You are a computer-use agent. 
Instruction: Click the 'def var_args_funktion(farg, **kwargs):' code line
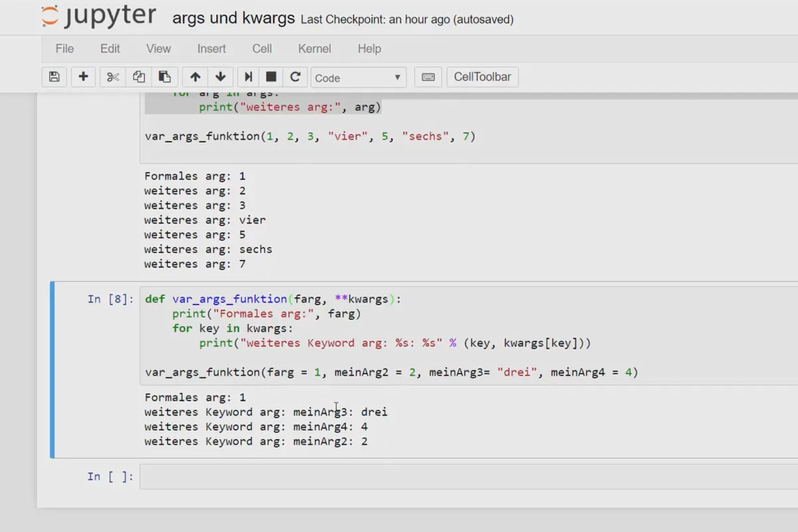tap(273, 299)
